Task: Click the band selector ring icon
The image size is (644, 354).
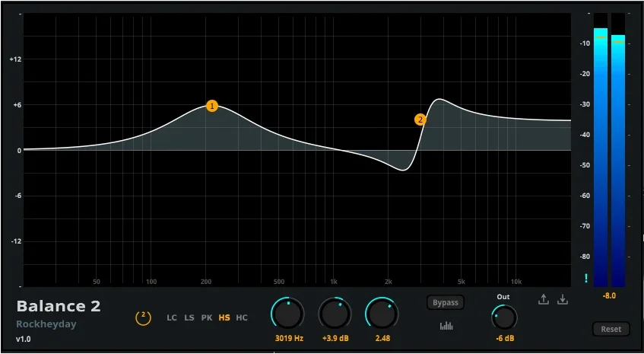Action: pos(144,317)
